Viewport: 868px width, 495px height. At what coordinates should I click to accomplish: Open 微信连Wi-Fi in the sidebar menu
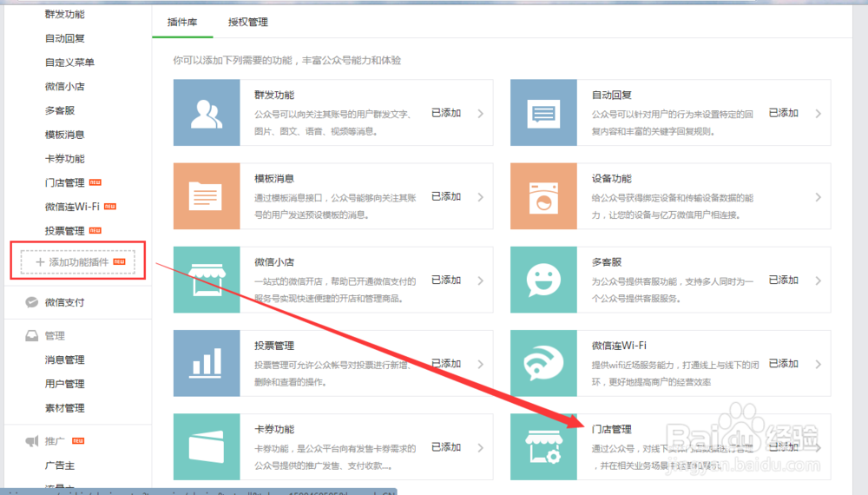(x=72, y=207)
